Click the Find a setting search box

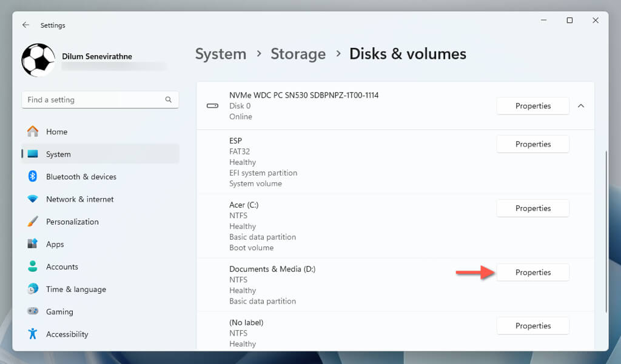(x=94, y=100)
